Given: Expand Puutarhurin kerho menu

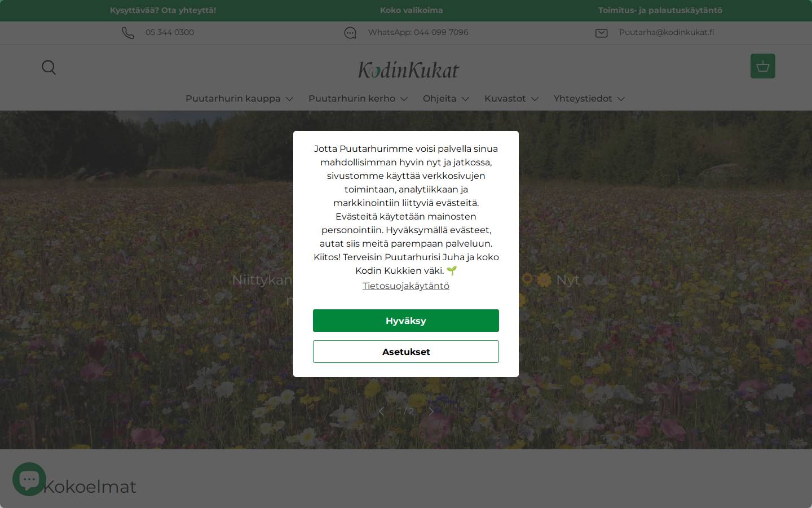Looking at the screenshot, I should click(x=358, y=98).
